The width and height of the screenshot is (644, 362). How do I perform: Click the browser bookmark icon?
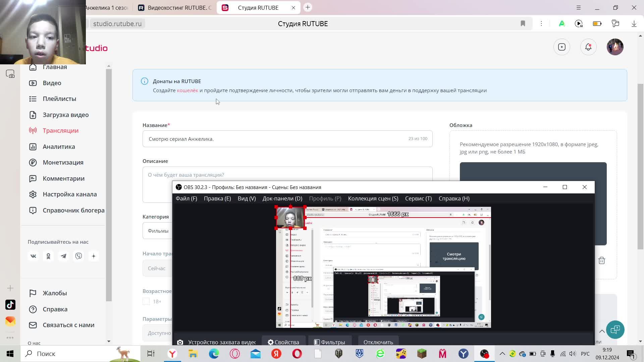click(x=523, y=23)
